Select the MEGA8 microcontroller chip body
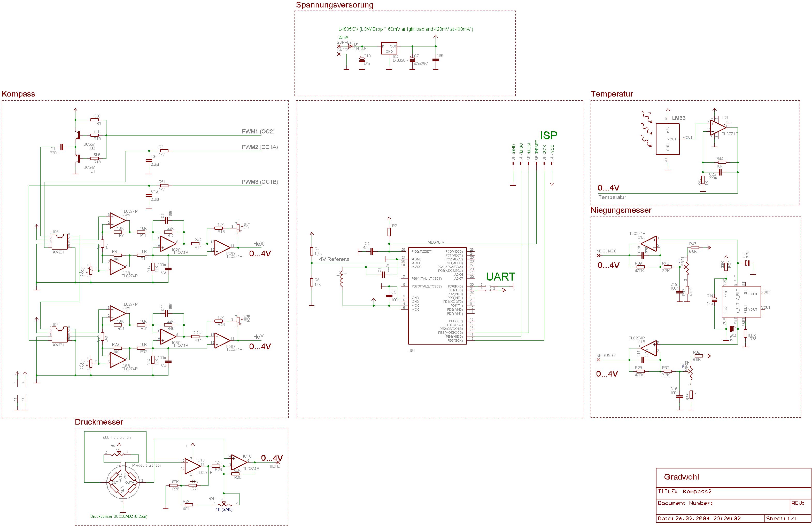 coord(437,296)
